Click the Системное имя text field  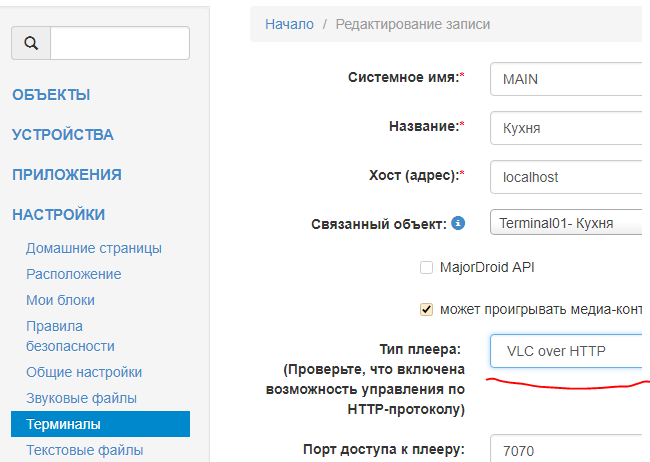coord(565,78)
